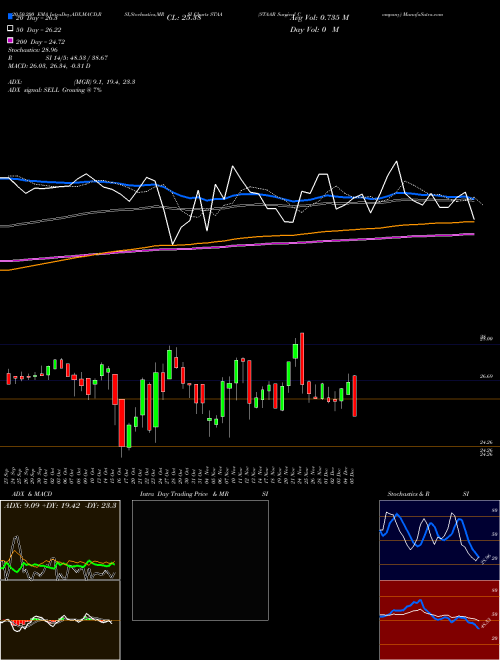Click the '200 Day - 24.72' legend label

tap(41, 42)
